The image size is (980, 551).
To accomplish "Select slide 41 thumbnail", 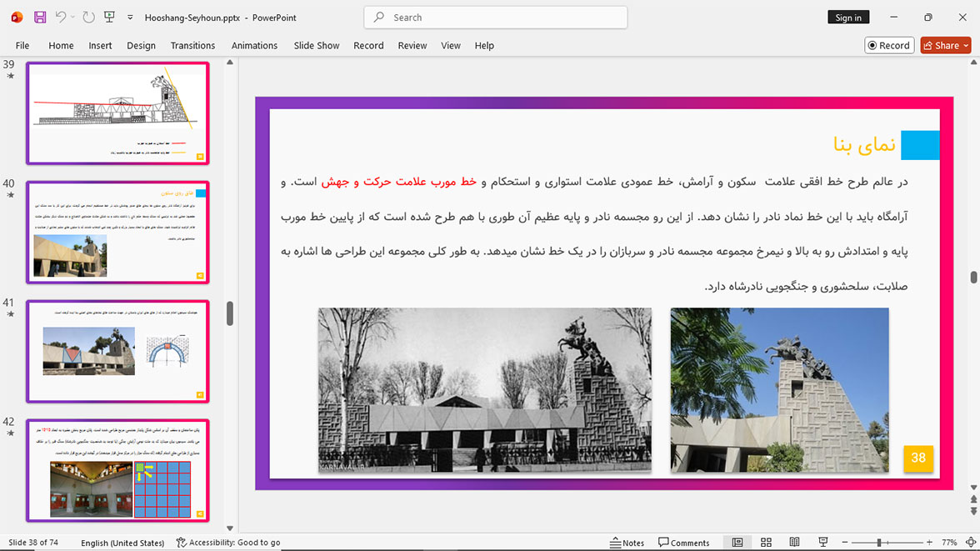I will pos(117,351).
